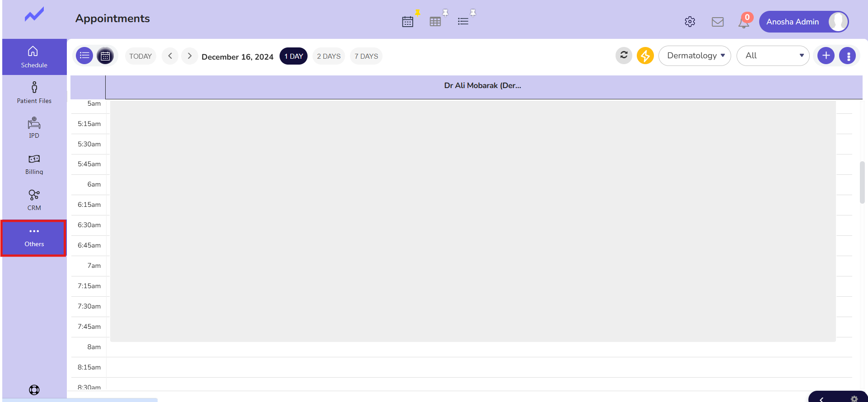Click the TODAY button
The height and width of the screenshot is (402, 868).
tap(140, 56)
